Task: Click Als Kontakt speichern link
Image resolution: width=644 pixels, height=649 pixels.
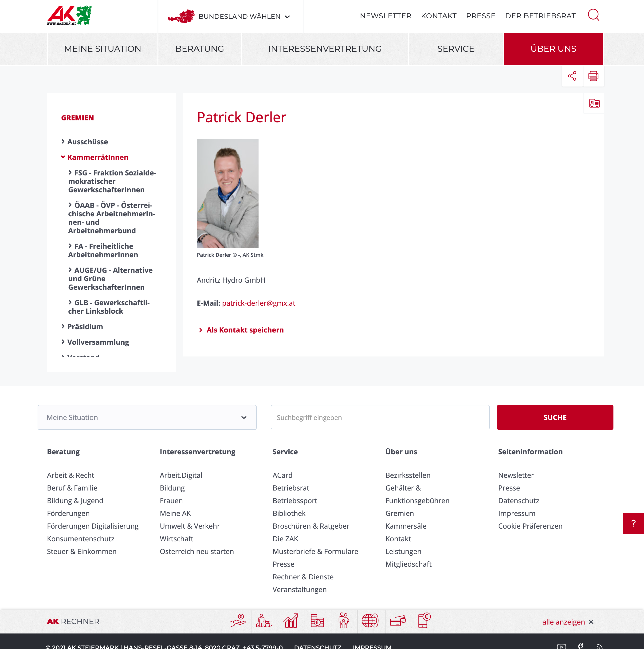Action: [245, 330]
